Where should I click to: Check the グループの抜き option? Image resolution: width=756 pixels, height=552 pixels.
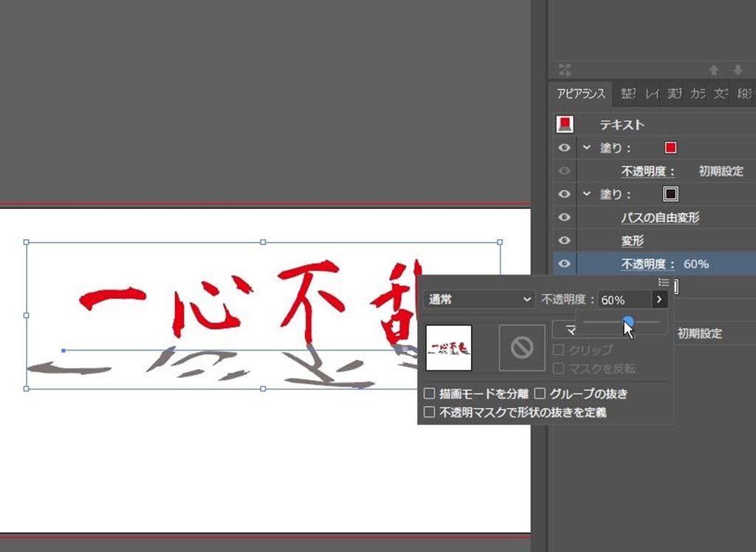tap(540, 394)
